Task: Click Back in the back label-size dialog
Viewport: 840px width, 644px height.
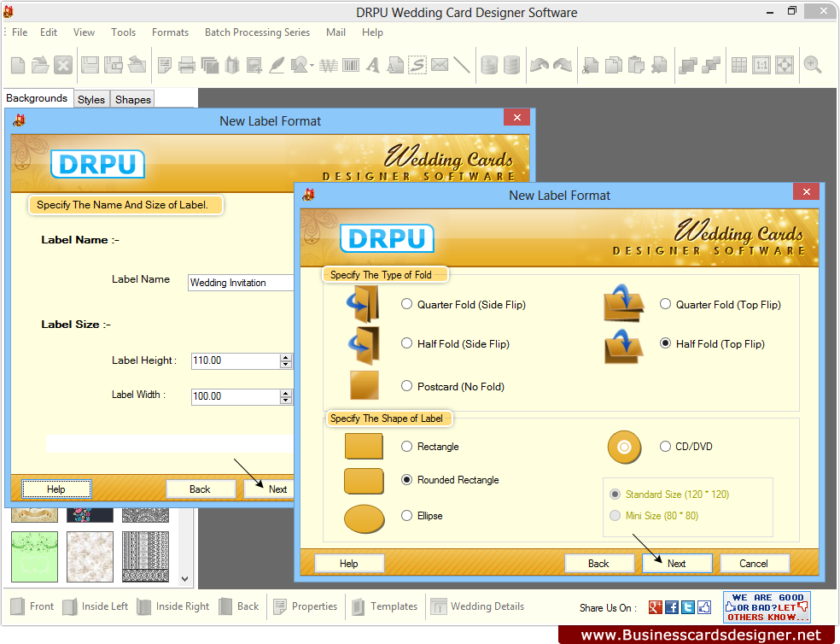Action: tap(200, 489)
